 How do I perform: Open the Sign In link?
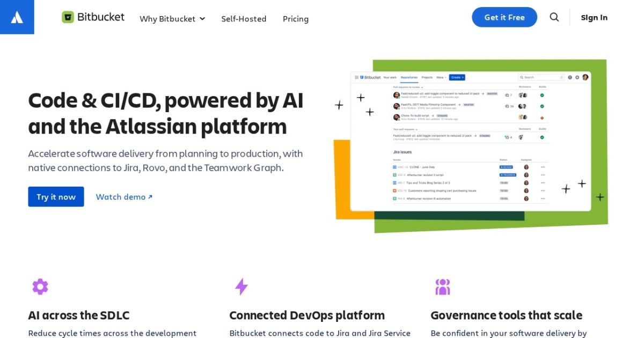click(x=594, y=17)
